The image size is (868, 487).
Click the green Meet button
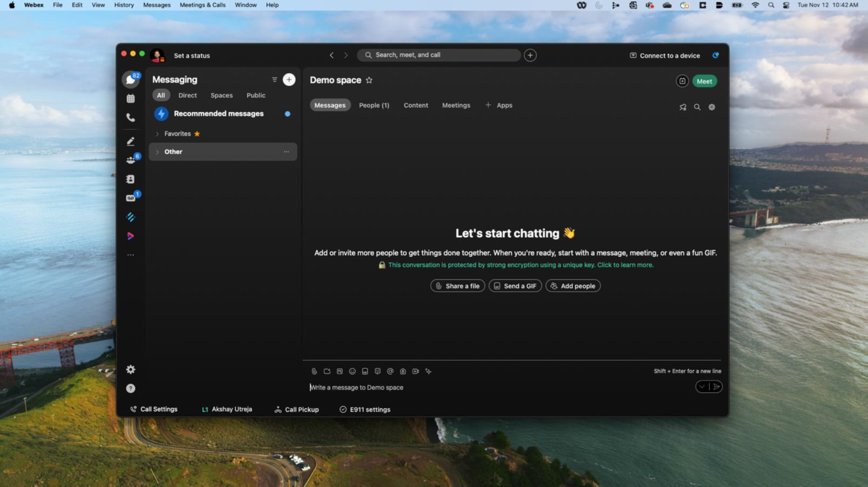point(704,81)
